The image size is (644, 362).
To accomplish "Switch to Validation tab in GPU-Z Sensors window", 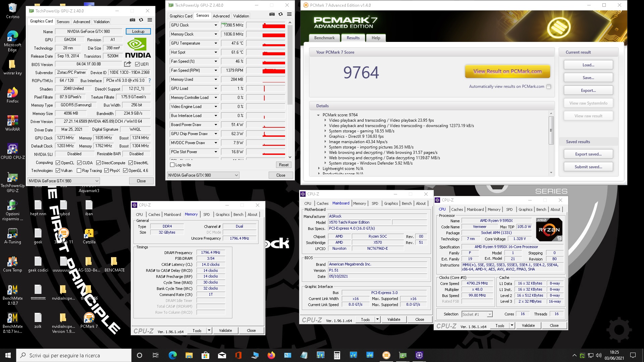I will [241, 16].
